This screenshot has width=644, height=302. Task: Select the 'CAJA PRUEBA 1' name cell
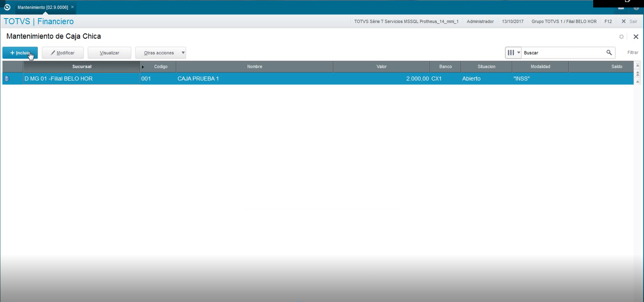pyautogui.click(x=255, y=79)
